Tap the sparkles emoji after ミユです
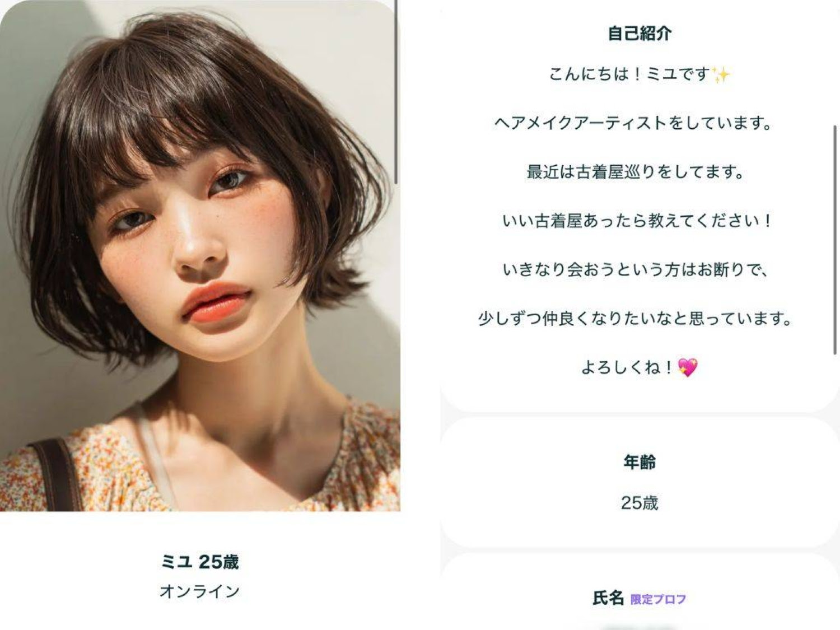 (721, 74)
